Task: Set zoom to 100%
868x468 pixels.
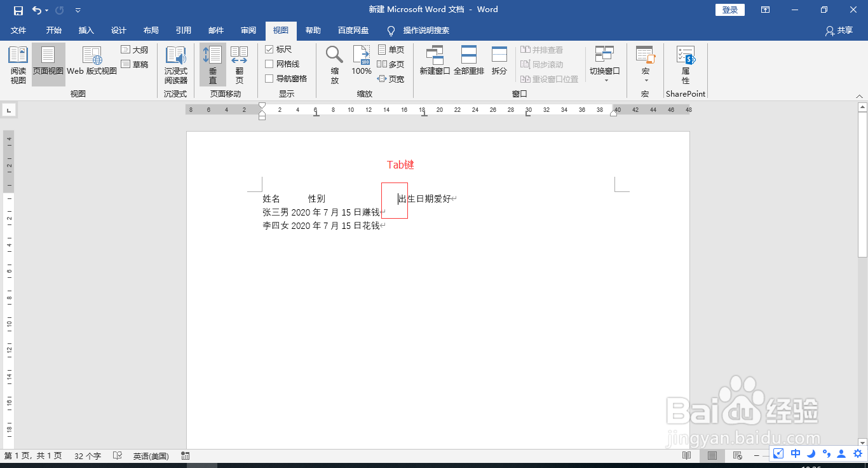Action: [362, 62]
